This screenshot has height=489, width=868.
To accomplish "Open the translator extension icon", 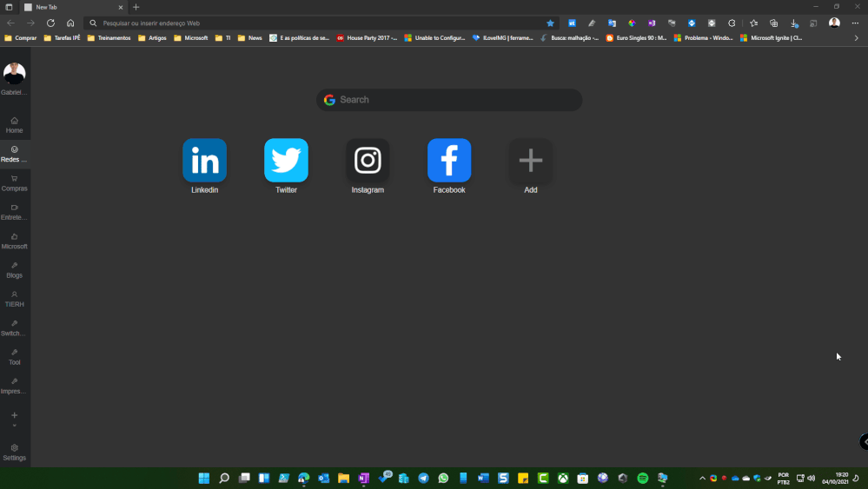I will (x=612, y=23).
